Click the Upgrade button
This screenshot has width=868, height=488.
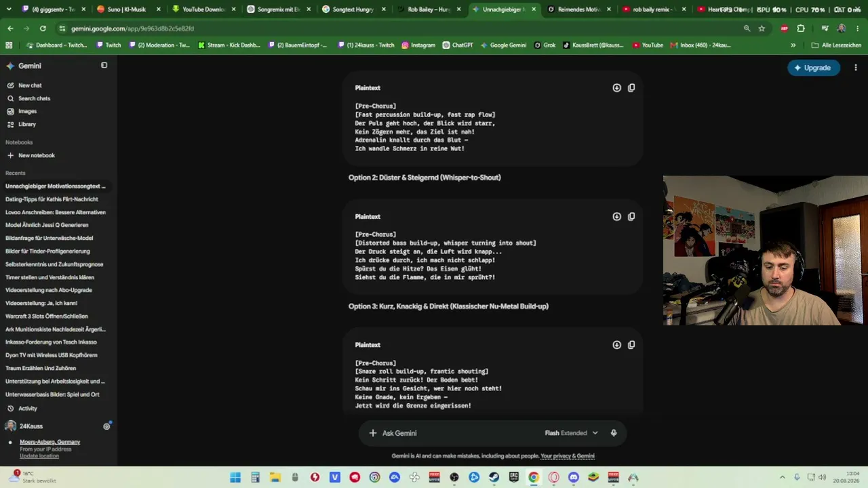(814, 68)
